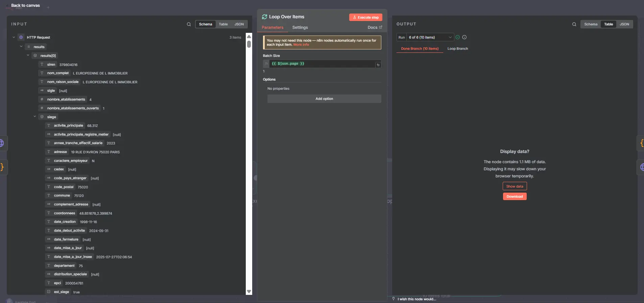Click the siren text type icon
This screenshot has width=644, height=303.
click(42, 64)
